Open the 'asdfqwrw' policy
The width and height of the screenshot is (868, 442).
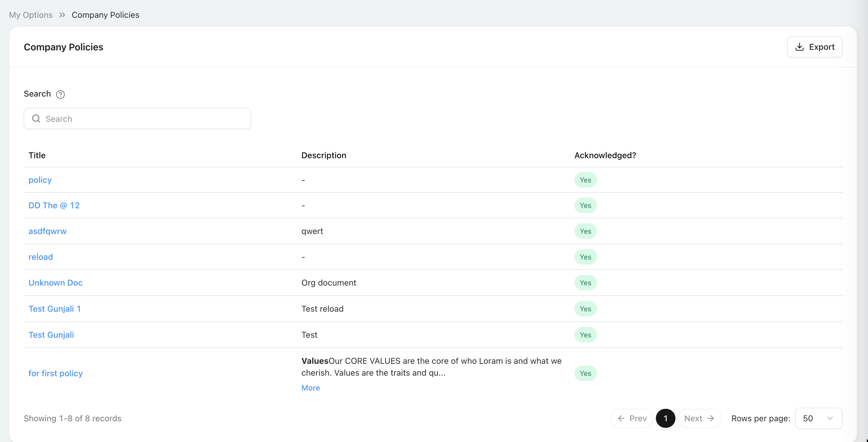(x=47, y=231)
